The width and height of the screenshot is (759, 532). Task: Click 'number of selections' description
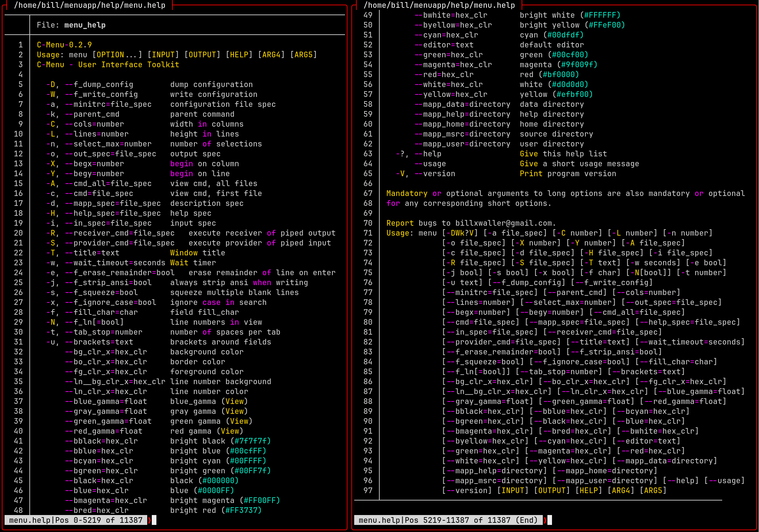(x=216, y=144)
